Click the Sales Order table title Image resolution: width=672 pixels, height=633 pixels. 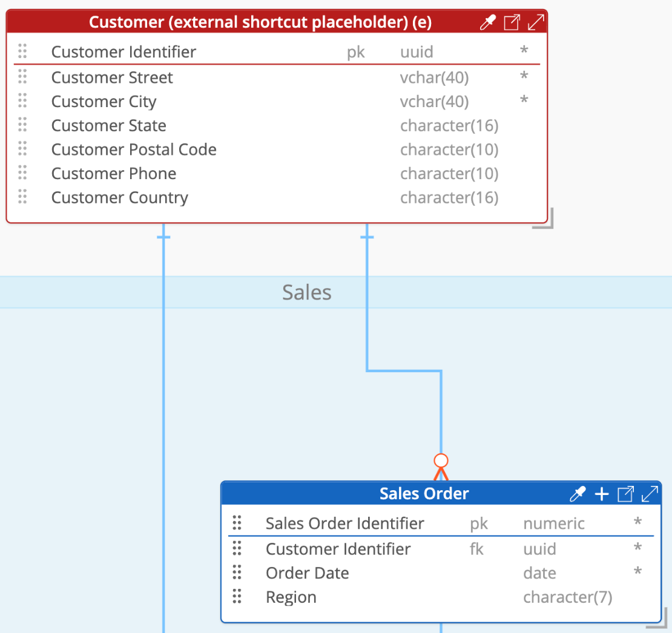[424, 494]
